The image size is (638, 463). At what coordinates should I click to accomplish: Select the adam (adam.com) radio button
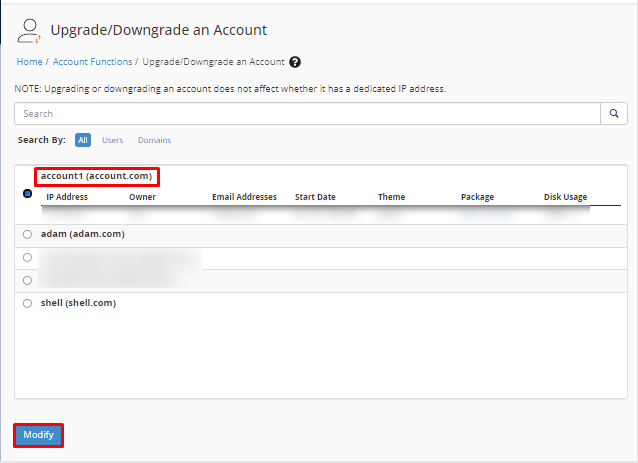[x=27, y=234]
